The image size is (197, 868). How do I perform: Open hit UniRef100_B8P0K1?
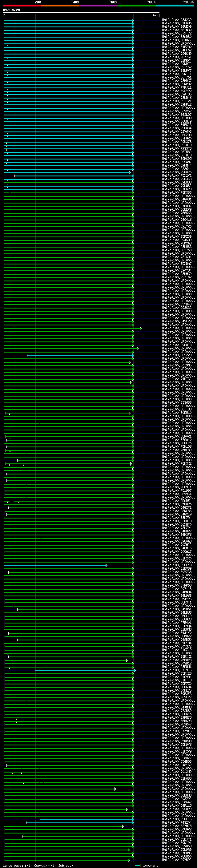click(x=177, y=436)
